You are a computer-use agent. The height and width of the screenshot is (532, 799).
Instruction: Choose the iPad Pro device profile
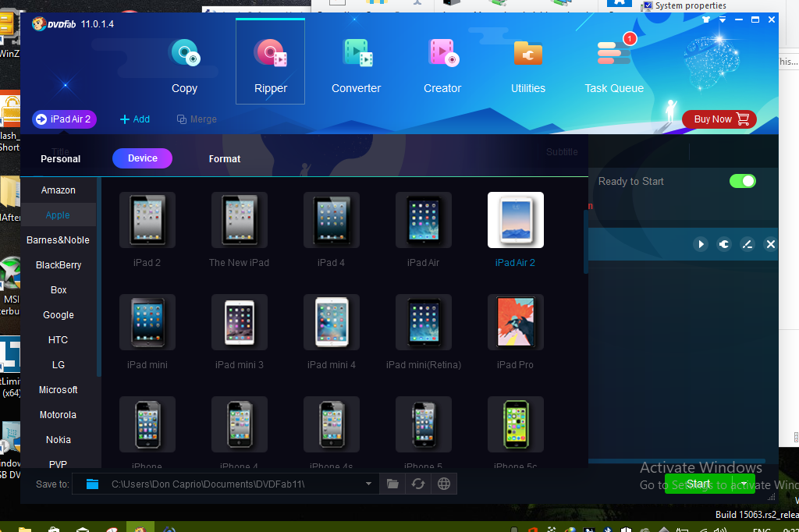click(516, 322)
